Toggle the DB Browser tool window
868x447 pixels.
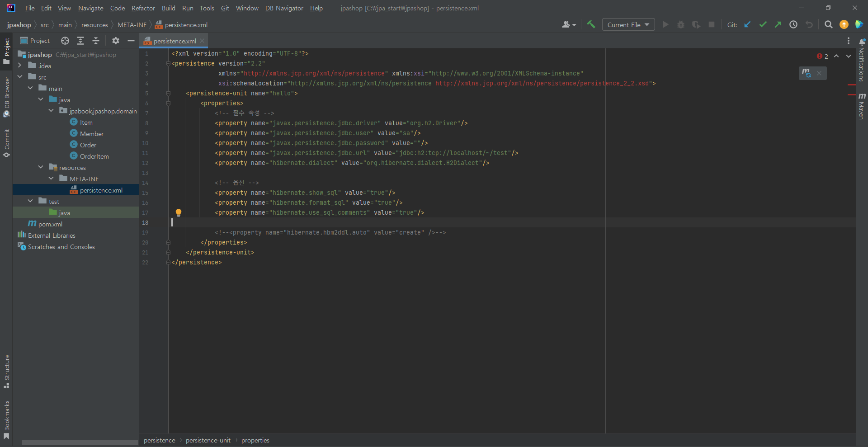click(x=6, y=97)
